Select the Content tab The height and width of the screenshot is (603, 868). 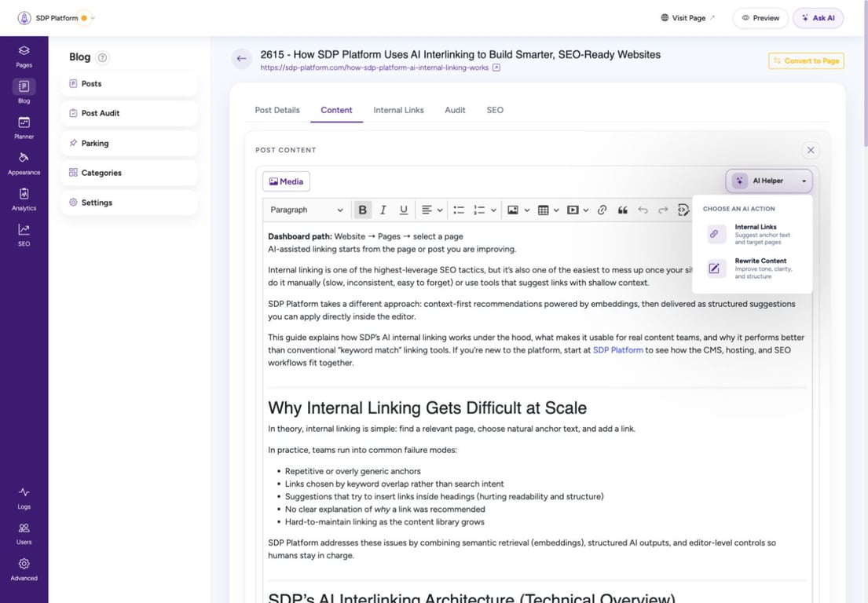pyautogui.click(x=336, y=110)
